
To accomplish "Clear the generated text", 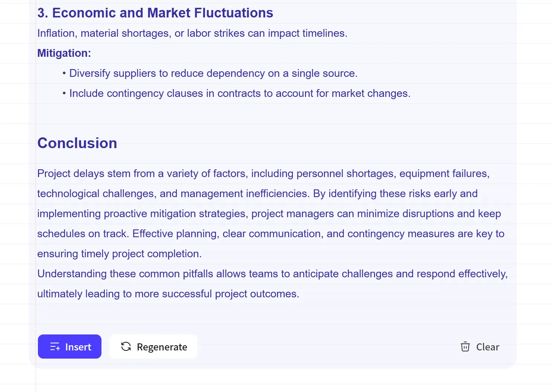I will (480, 347).
